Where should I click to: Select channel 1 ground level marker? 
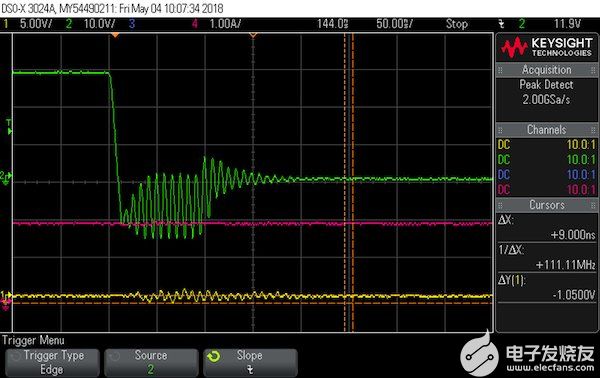[6, 295]
